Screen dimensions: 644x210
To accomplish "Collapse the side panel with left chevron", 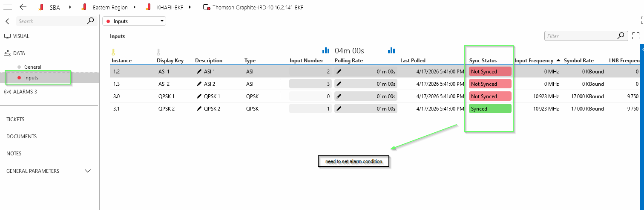I will 7,21.
